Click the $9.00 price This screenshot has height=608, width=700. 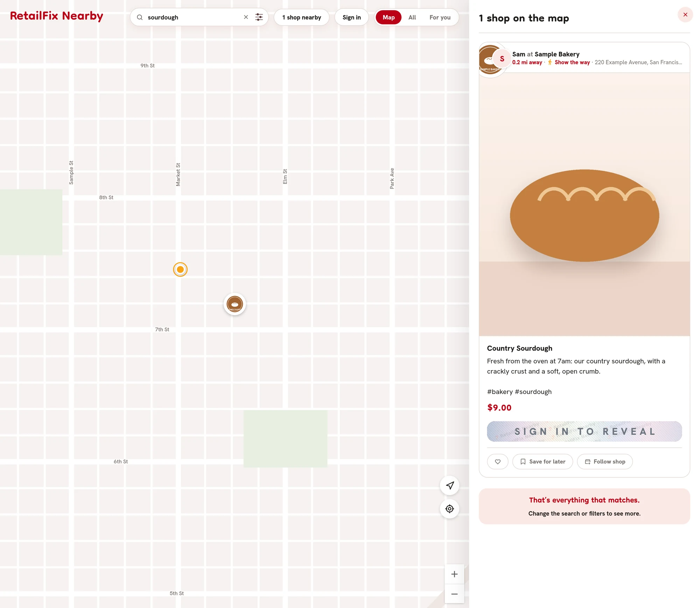tap(499, 408)
